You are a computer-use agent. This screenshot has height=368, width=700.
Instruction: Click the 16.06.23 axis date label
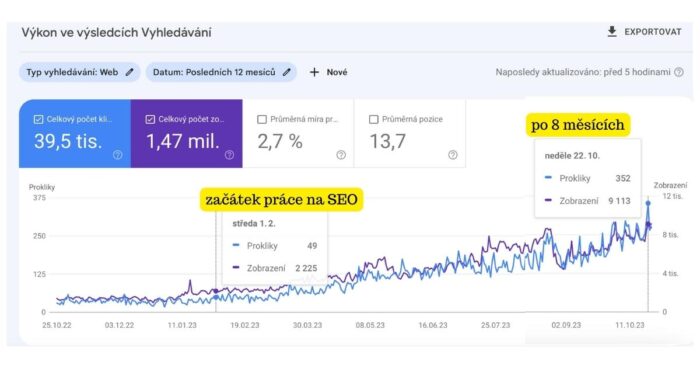coord(433,325)
